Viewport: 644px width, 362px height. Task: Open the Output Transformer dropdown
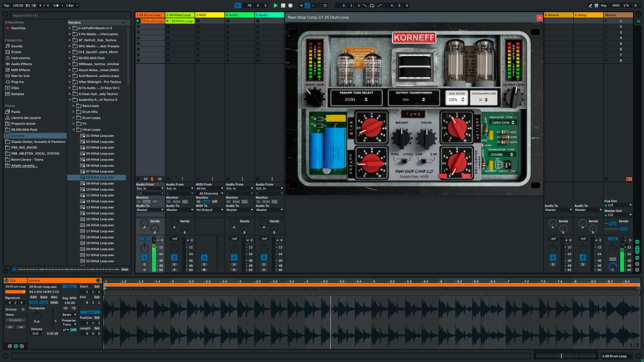pos(413,99)
